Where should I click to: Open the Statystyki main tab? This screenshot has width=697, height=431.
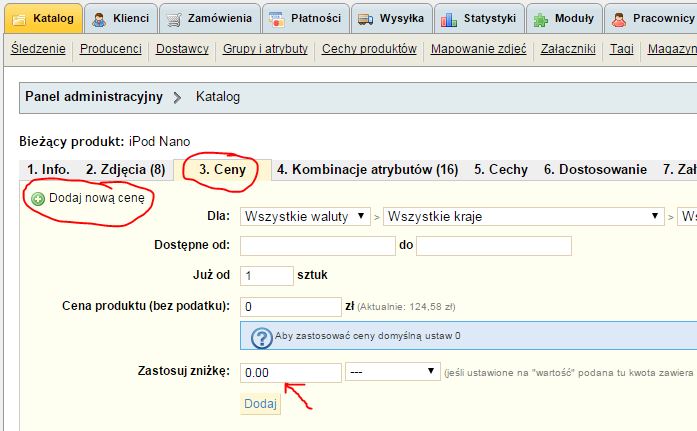tap(479, 18)
